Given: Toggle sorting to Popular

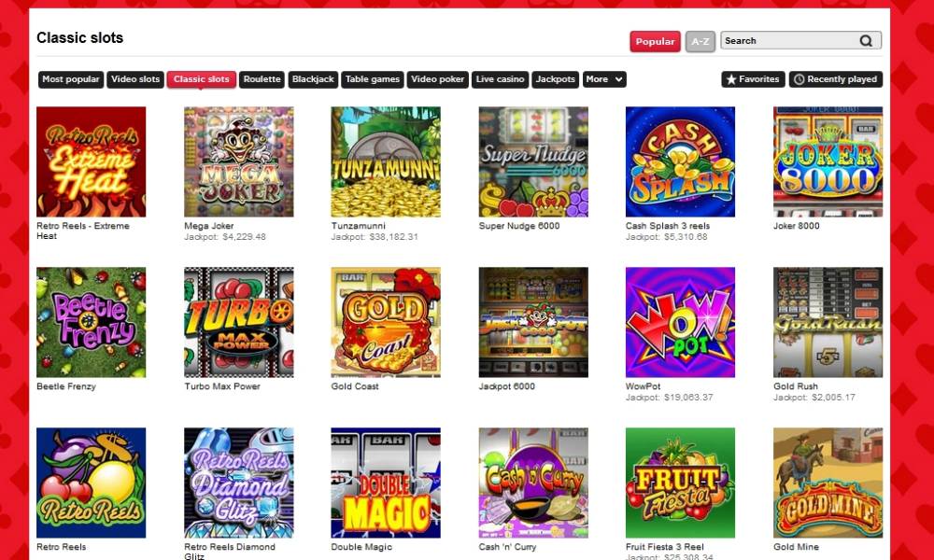Looking at the screenshot, I should [x=656, y=42].
